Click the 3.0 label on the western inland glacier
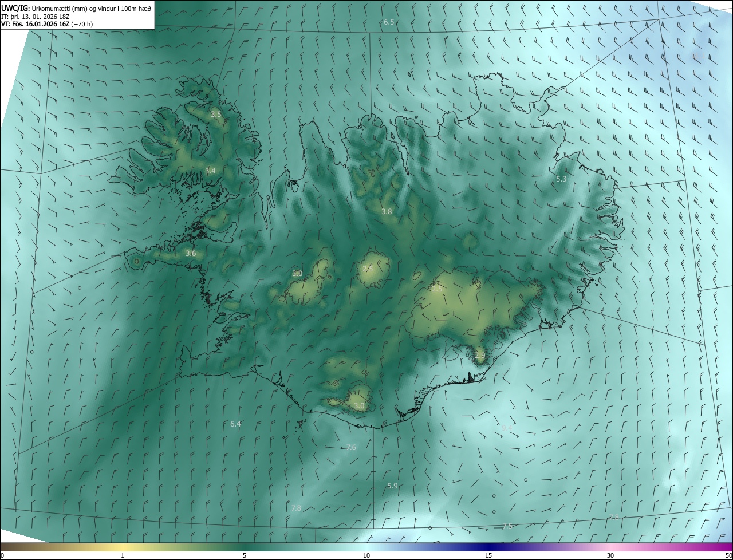Viewport: 733px width, 560px height. 297,274
